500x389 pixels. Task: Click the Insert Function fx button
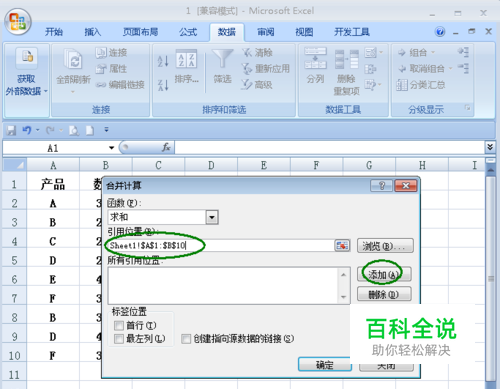pyautogui.click(x=166, y=147)
